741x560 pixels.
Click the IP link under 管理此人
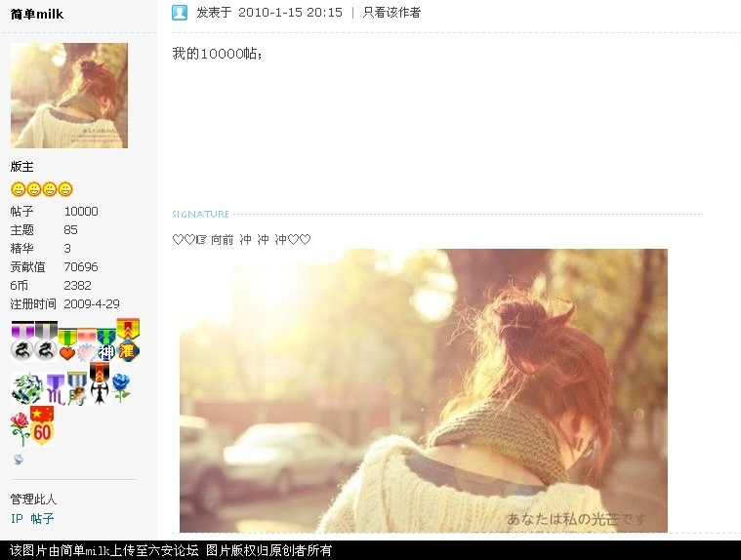coord(17,519)
